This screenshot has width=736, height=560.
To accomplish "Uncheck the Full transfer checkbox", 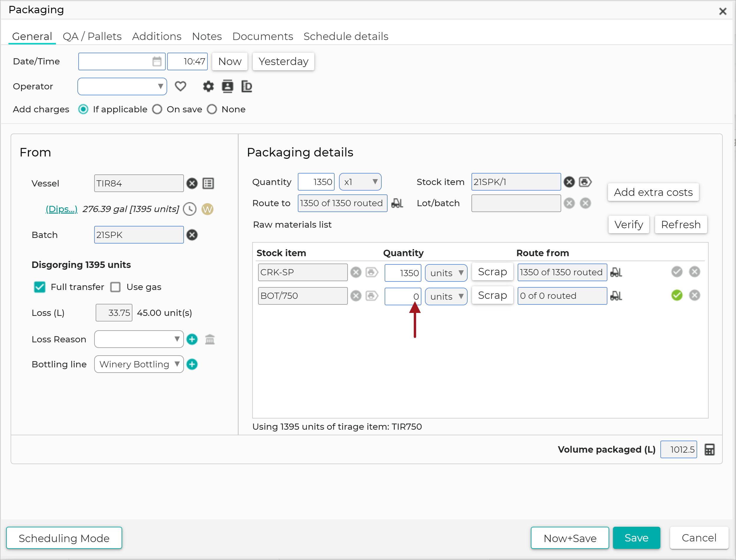I will click(39, 287).
